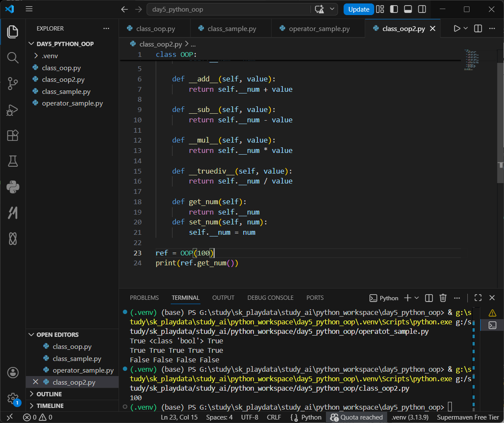Screen dimensions: 504x423
Task: Split the terminal pane
Action: (429, 298)
